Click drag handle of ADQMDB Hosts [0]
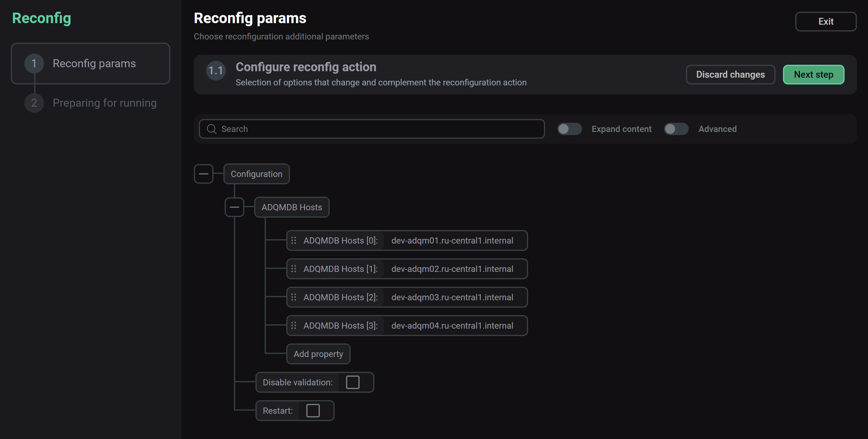 click(293, 240)
